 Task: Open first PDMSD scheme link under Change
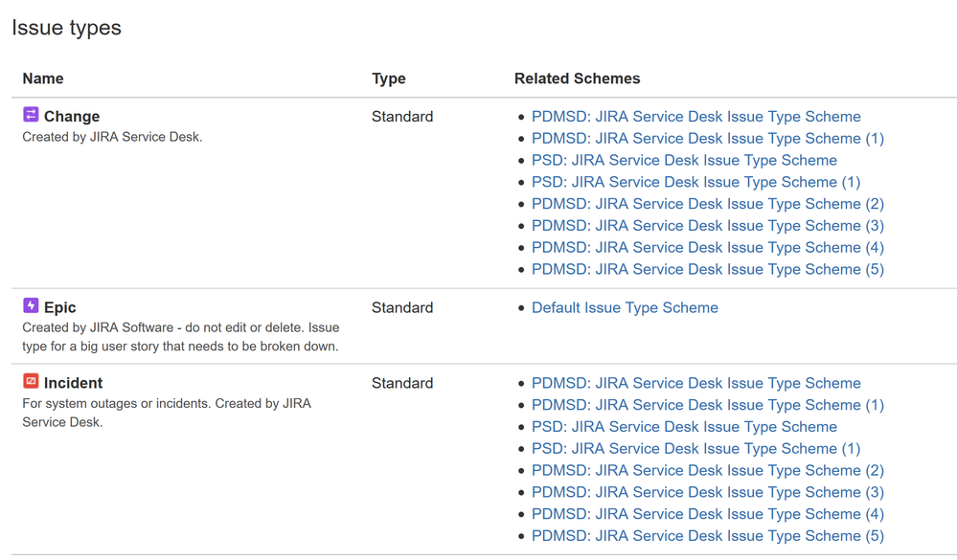tap(695, 117)
